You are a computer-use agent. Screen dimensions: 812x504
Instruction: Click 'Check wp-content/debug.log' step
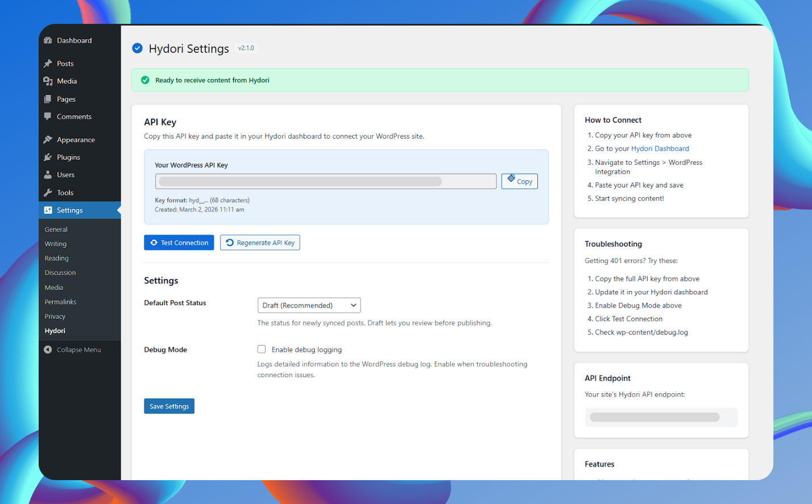point(641,332)
